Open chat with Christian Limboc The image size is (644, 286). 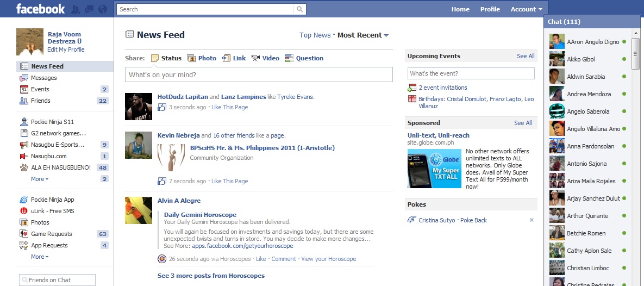[x=587, y=268]
